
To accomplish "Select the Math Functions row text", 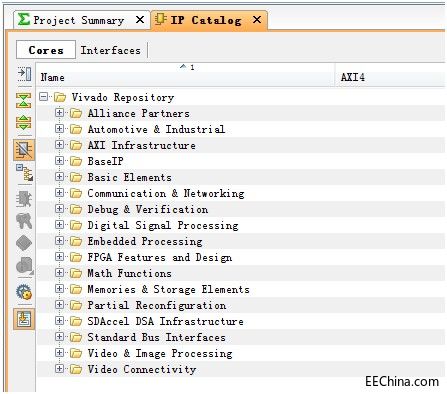I will click(x=130, y=273).
